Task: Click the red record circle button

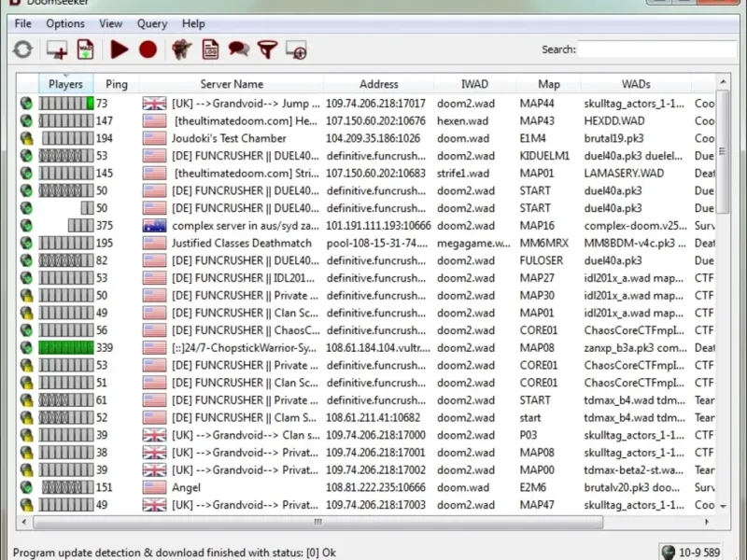Action: (148, 49)
